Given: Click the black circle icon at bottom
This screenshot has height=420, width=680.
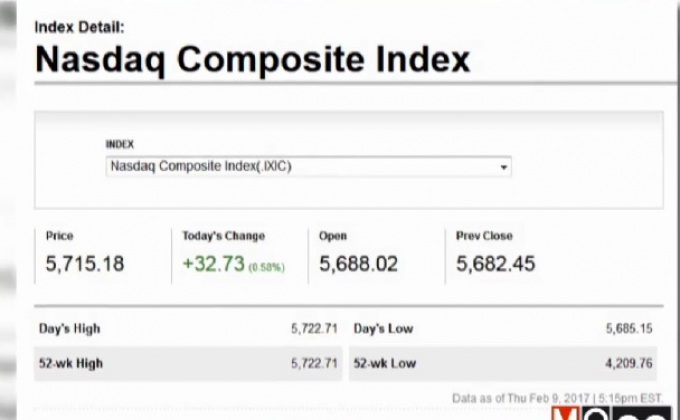Looking at the screenshot, I should (x=597, y=413).
